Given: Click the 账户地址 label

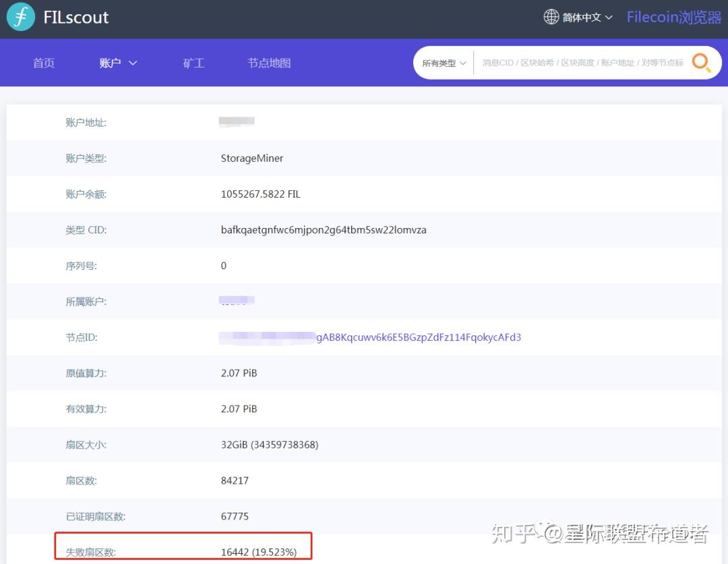Looking at the screenshot, I should tap(86, 123).
